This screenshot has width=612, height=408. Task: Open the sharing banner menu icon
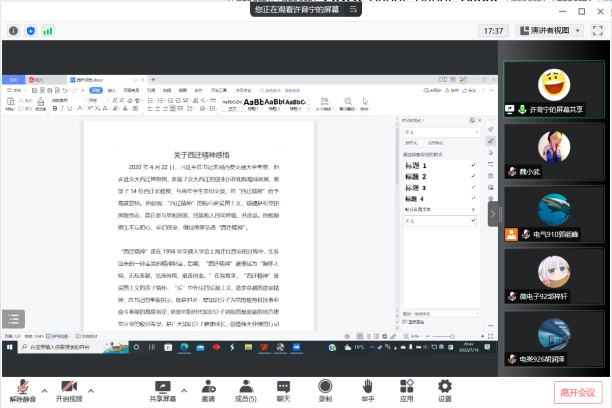(353, 9)
